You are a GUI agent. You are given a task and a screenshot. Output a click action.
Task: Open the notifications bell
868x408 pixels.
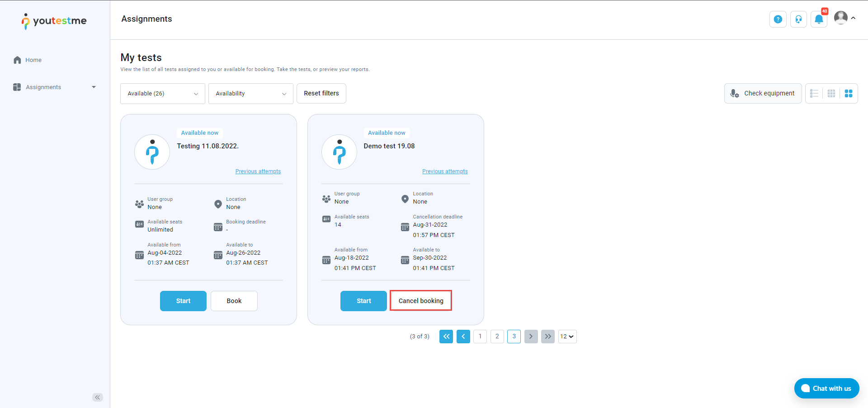click(x=819, y=19)
